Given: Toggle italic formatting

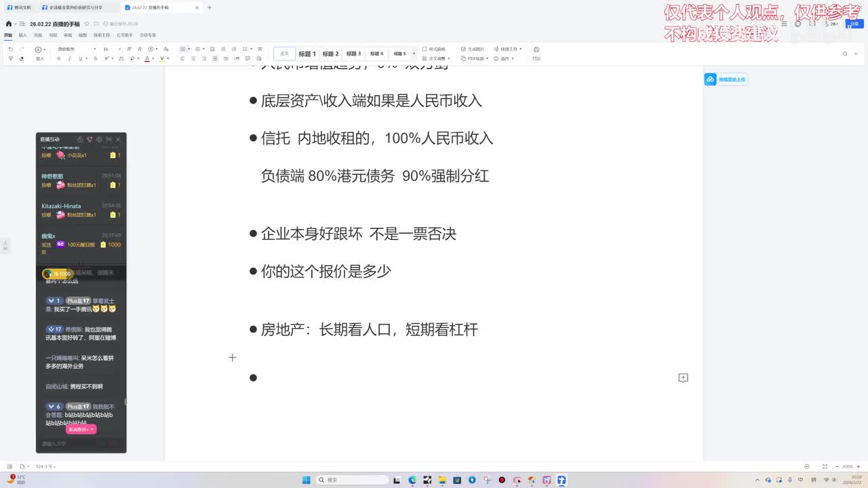Looking at the screenshot, I should 69,58.
